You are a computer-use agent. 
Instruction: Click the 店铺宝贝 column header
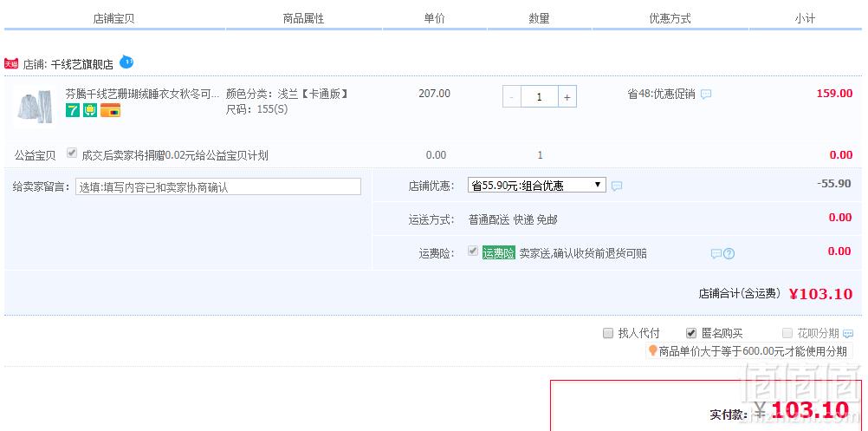click(114, 18)
